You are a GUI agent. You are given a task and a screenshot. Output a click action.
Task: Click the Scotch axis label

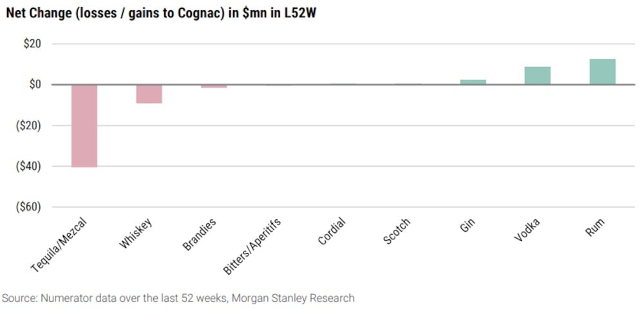pos(397,231)
